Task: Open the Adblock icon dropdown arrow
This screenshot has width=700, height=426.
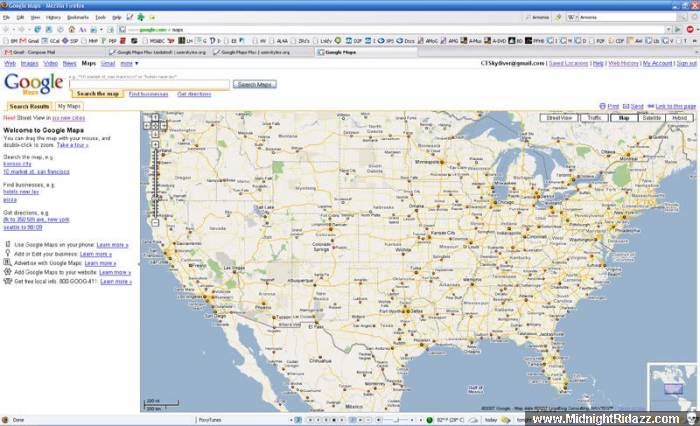Action: pyautogui.click(x=698, y=29)
